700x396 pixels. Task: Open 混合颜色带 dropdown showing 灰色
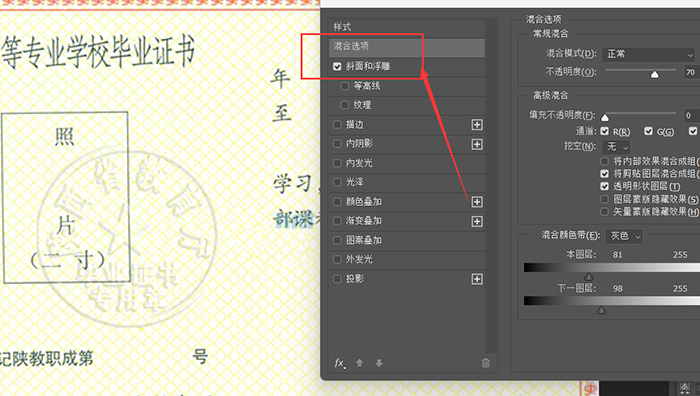pos(625,236)
